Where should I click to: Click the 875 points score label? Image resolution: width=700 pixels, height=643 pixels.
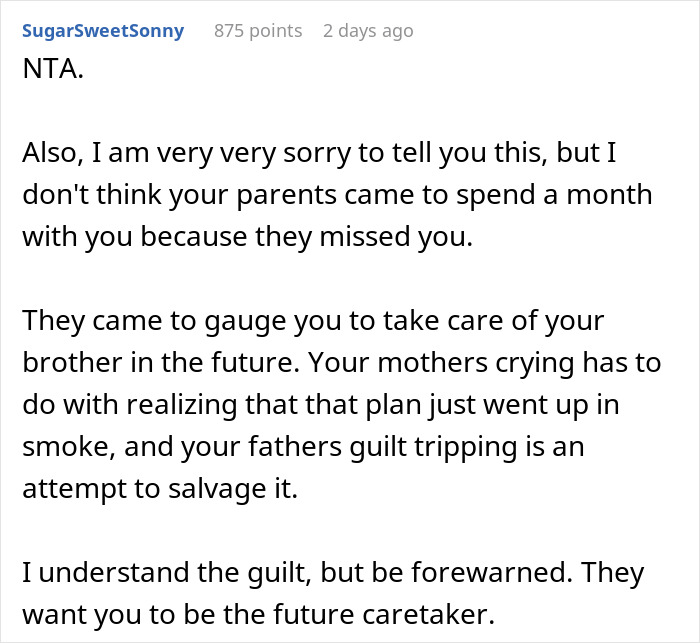(258, 31)
